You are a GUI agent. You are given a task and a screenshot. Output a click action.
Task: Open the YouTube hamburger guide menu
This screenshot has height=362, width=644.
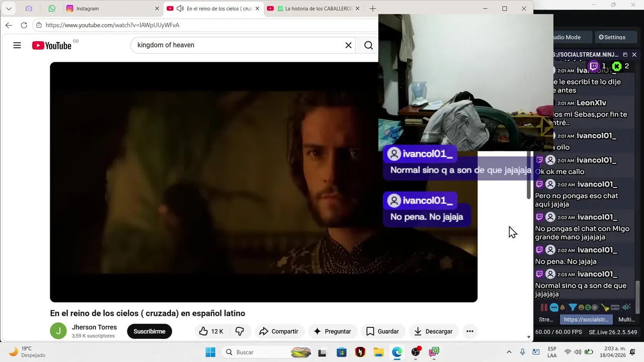17,45
